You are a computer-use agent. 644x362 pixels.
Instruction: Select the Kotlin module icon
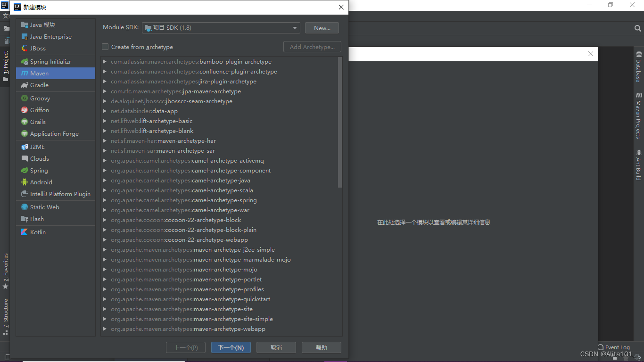25,232
